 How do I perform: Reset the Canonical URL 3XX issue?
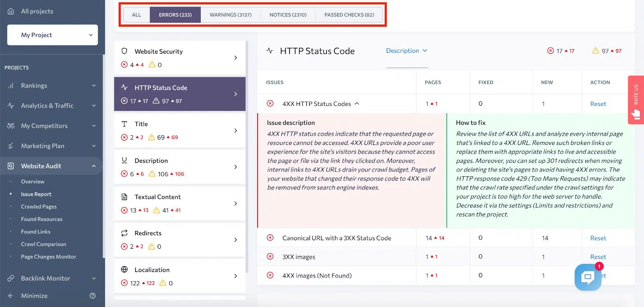coord(598,238)
